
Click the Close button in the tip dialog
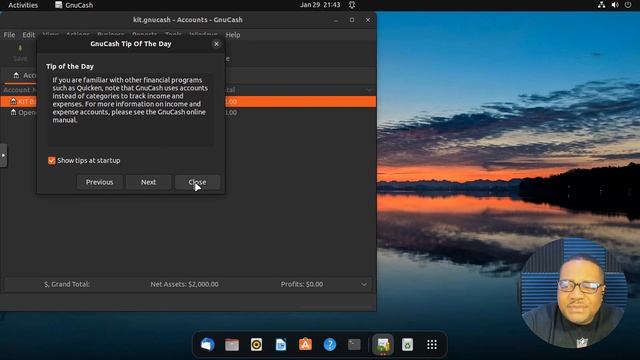click(197, 182)
